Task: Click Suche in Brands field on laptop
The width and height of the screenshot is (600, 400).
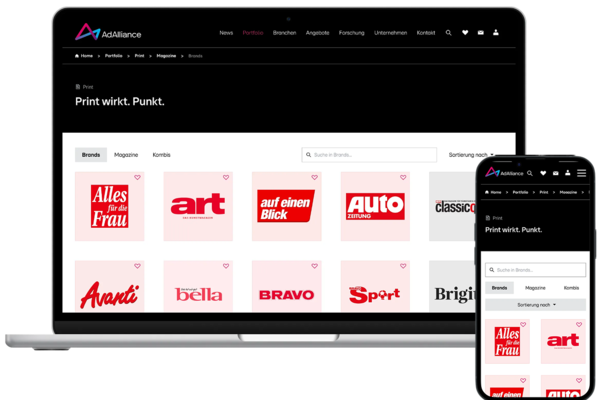Action: click(x=369, y=155)
